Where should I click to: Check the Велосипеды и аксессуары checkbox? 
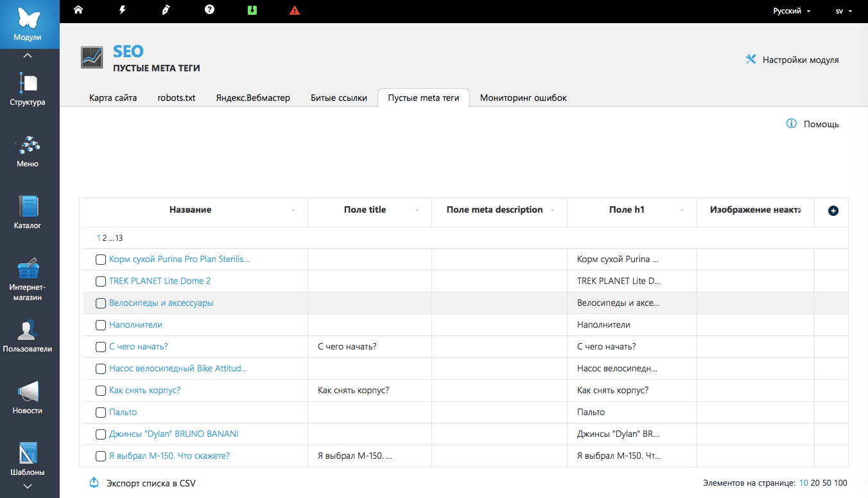(x=101, y=303)
